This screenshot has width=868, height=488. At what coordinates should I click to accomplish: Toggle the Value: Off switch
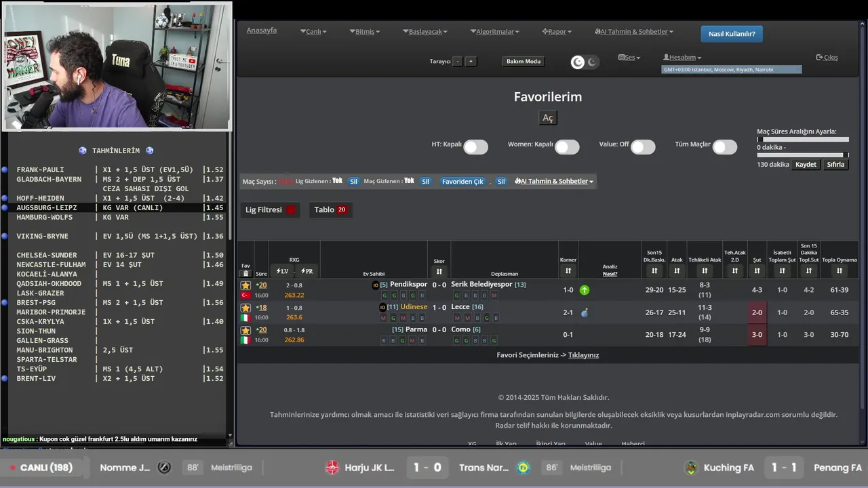point(643,147)
